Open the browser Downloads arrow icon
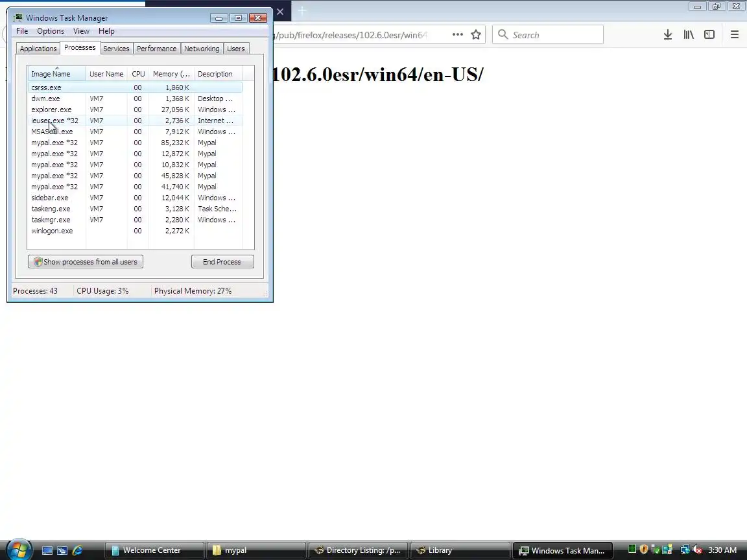This screenshot has height=560, width=747. click(x=668, y=34)
